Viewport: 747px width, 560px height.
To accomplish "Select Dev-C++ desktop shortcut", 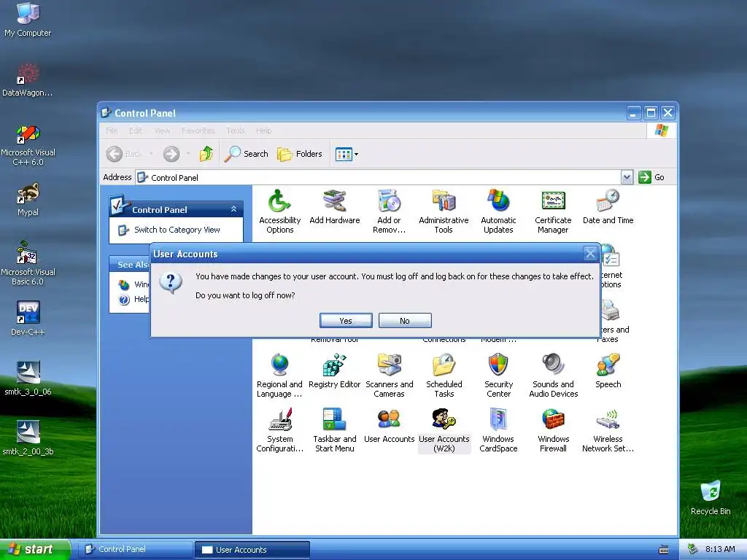I will (x=28, y=318).
